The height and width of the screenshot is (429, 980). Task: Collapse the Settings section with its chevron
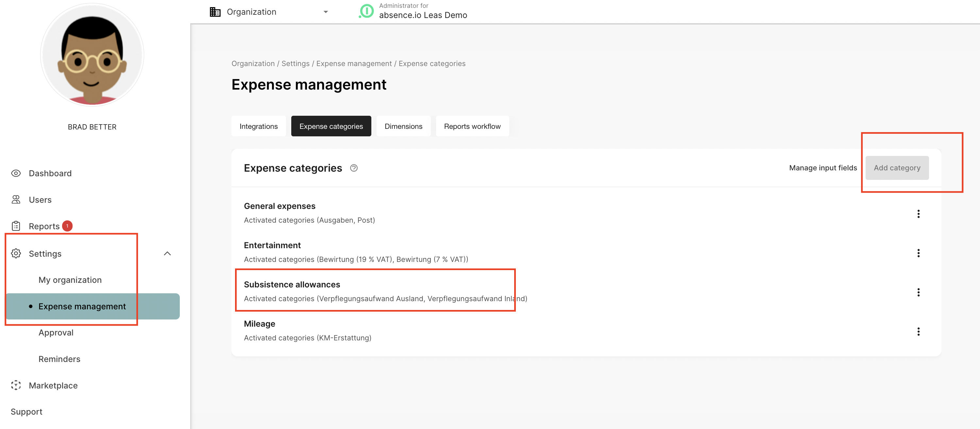point(167,253)
